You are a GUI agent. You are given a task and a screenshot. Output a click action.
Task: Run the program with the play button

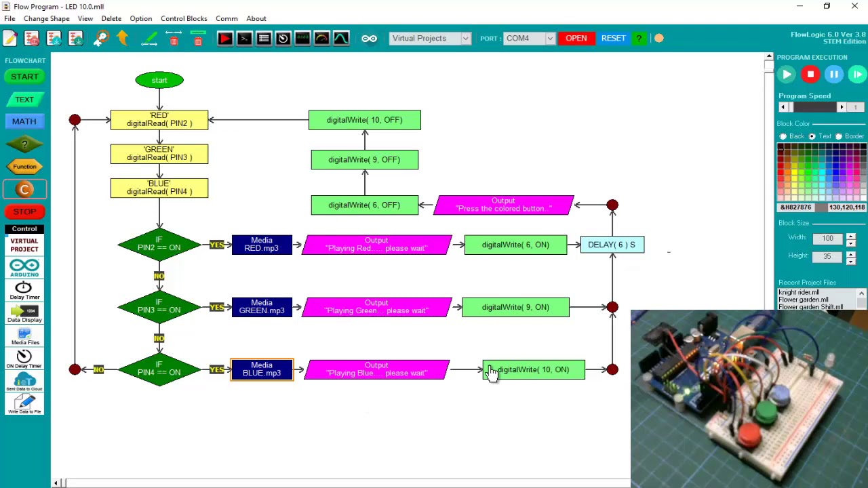pos(787,75)
